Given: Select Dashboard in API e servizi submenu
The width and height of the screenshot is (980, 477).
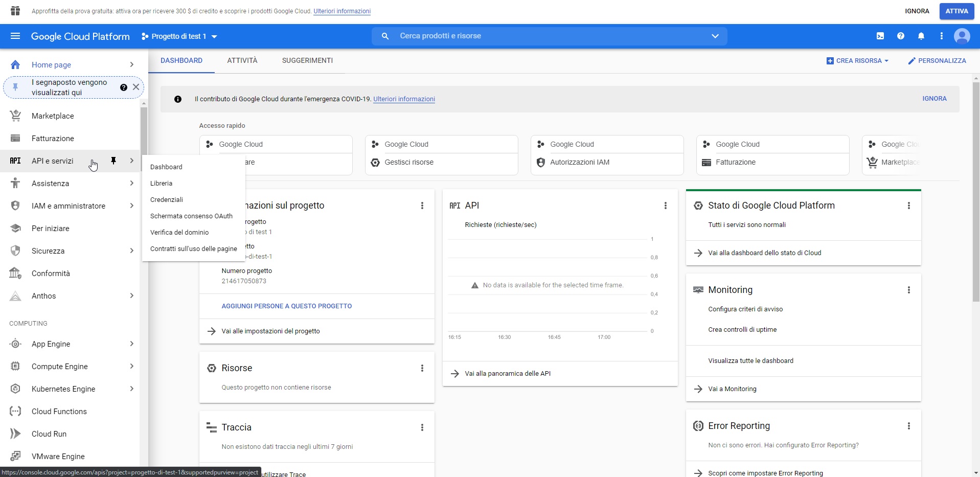Looking at the screenshot, I should coord(194,167).
